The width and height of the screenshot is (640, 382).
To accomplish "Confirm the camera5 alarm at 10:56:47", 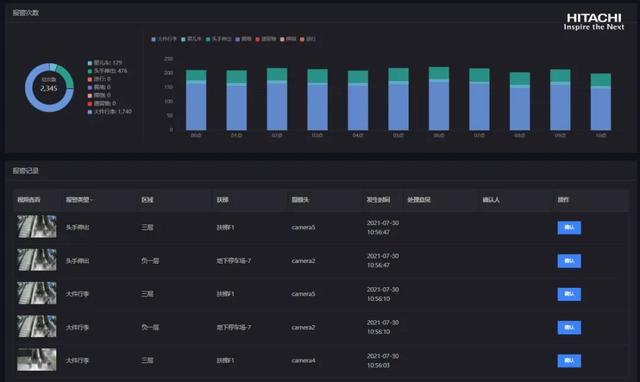I will (x=569, y=228).
